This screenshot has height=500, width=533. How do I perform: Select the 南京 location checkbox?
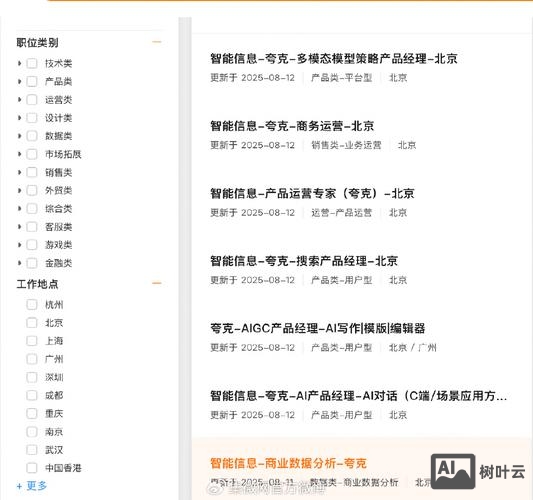point(32,432)
